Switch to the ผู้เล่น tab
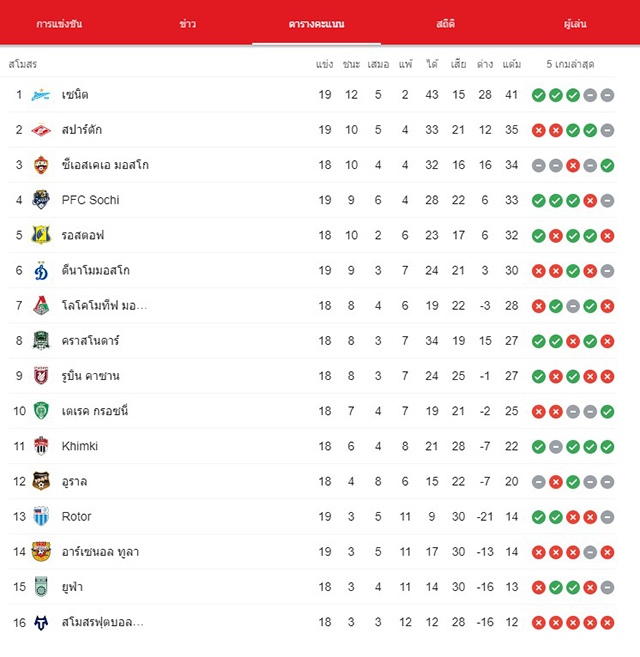This screenshot has height=657, width=640. click(x=575, y=24)
